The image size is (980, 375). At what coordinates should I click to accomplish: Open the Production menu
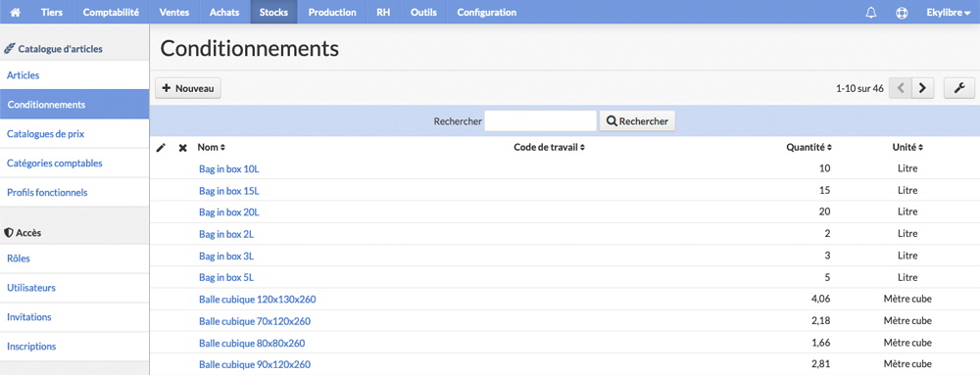click(x=332, y=12)
